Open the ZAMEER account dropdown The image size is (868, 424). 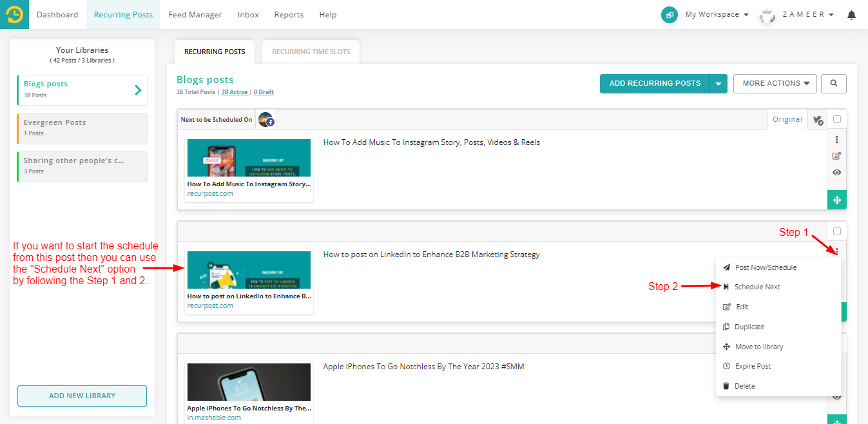tap(807, 14)
